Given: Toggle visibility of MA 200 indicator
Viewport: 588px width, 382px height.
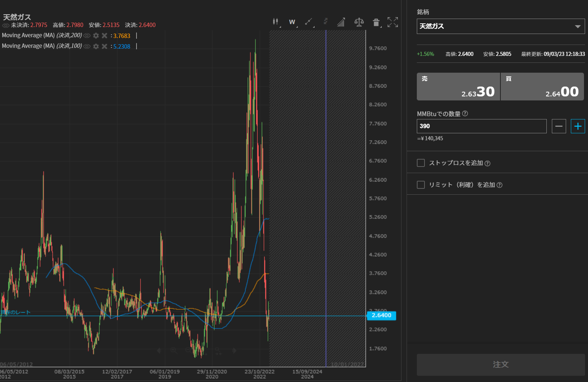Looking at the screenshot, I should coord(87,36).
